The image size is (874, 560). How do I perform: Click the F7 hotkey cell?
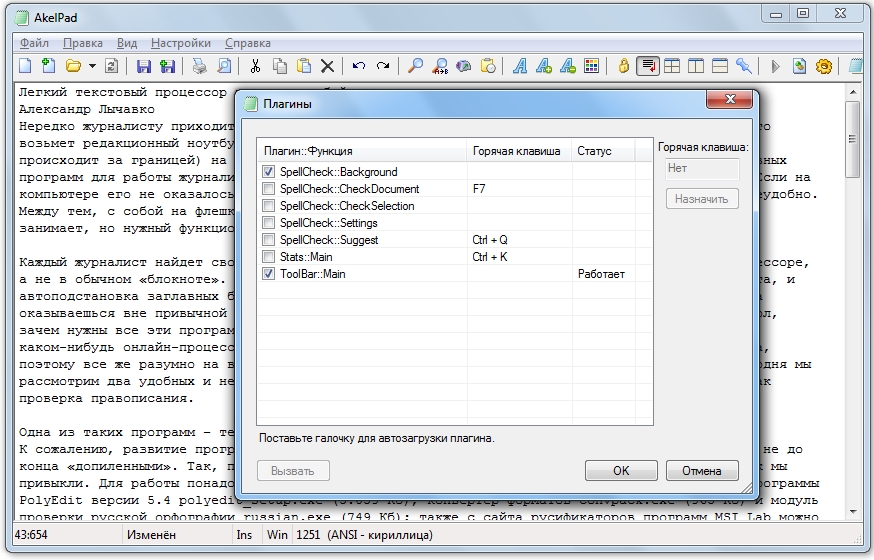coord(479,188)
